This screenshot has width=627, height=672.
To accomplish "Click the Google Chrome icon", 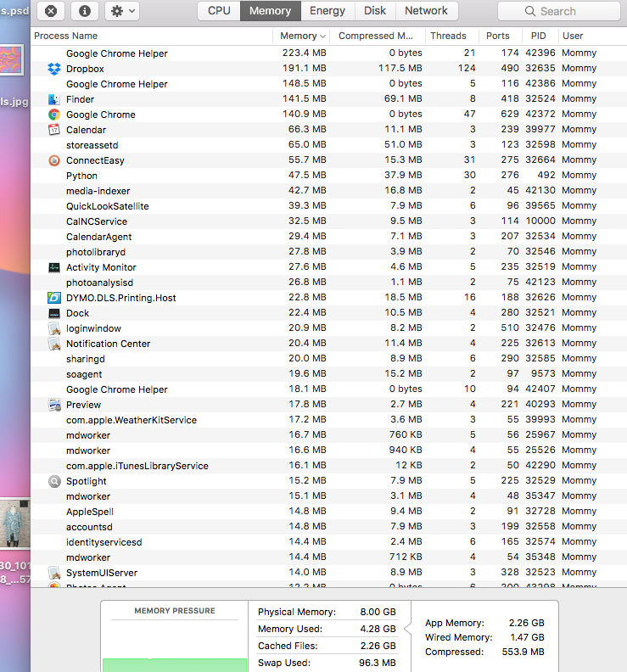I will click(54, 115).
